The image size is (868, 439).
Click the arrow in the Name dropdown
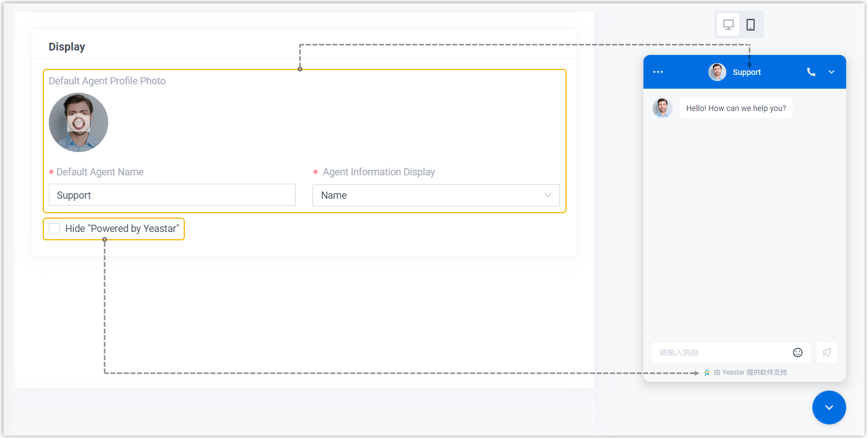point(548,195)
